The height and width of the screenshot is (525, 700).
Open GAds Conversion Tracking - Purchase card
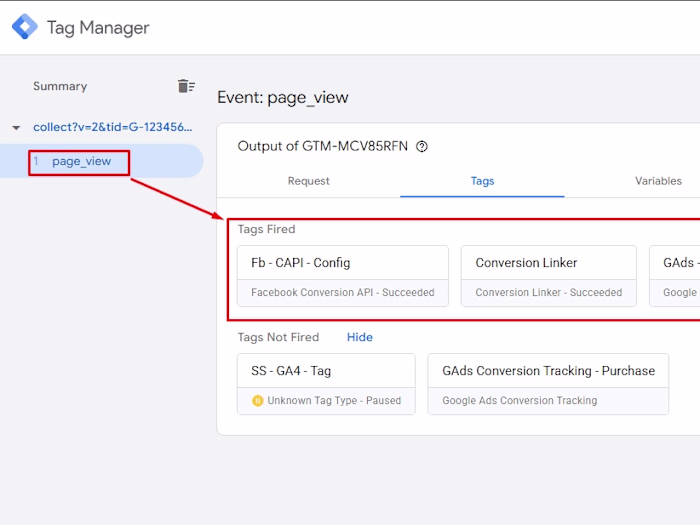coord(548,384)
